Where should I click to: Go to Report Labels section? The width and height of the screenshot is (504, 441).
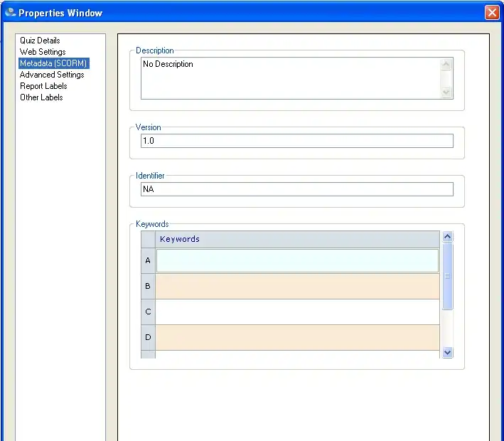pyautogui.click(x=43, y=86)
